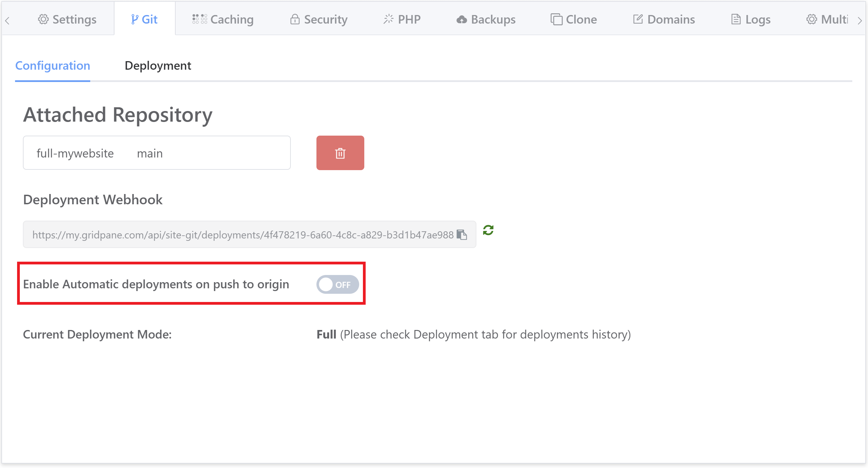Select the Configuration sub-tab
Screen dimensions: 868x468
53,66
